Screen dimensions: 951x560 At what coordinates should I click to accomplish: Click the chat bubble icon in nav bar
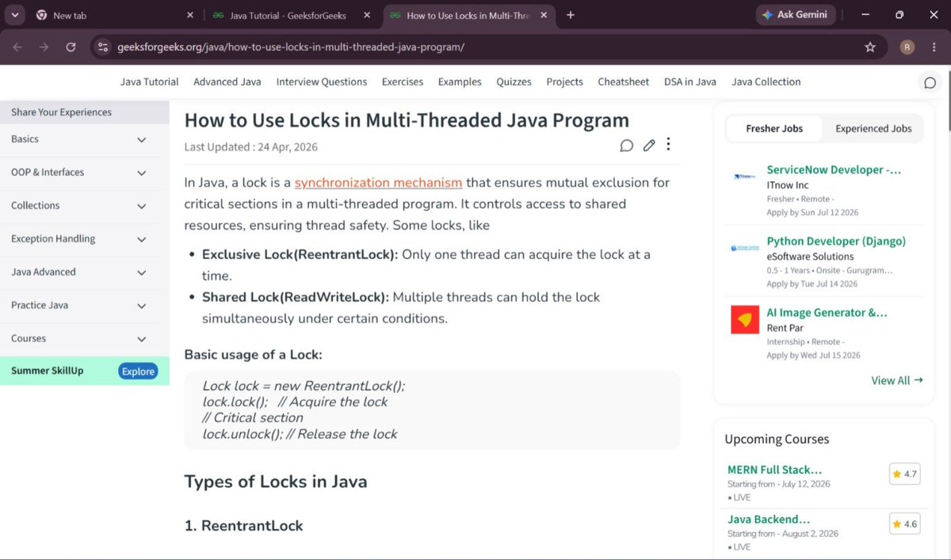coord(930,82)
